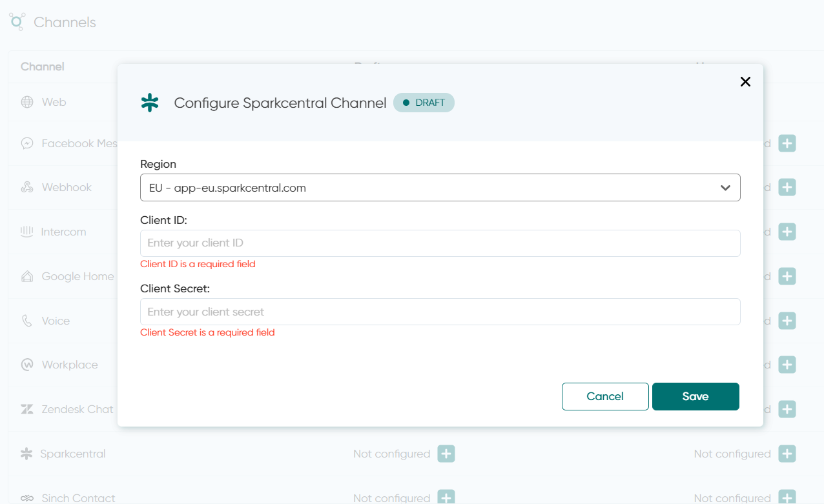Select the Workplace channel icon
The height and width of the screenshot is (504, 824).
coord(27,365)
